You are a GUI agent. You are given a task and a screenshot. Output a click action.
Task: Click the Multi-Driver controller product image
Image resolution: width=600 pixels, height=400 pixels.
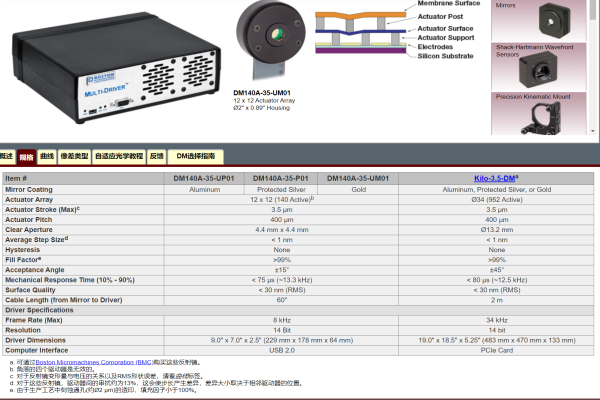pyautogui.click(x=116, y=67)
